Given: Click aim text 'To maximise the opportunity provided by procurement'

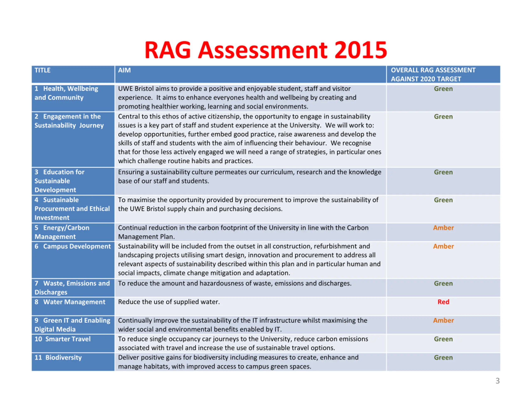Looking at the screenshot, I should point(248,204).
